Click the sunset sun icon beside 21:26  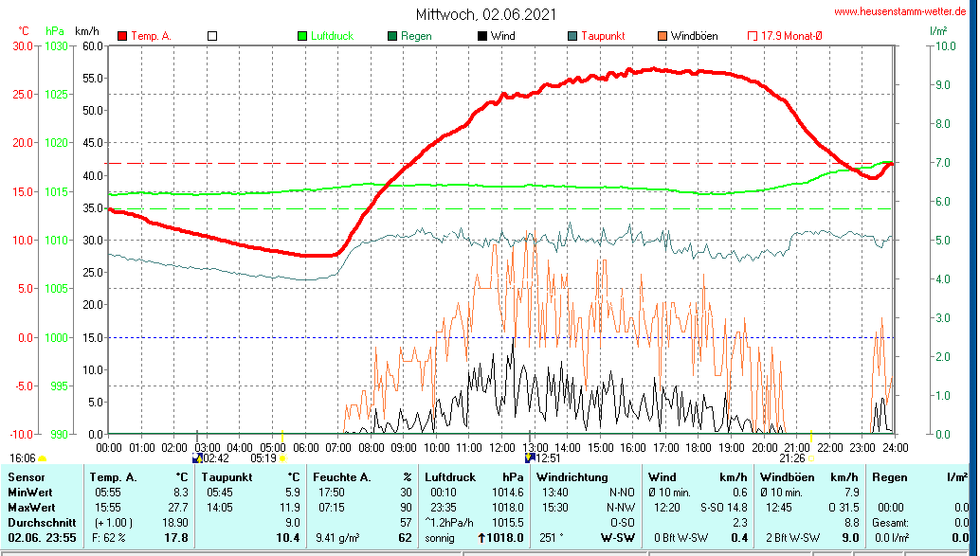811,459
